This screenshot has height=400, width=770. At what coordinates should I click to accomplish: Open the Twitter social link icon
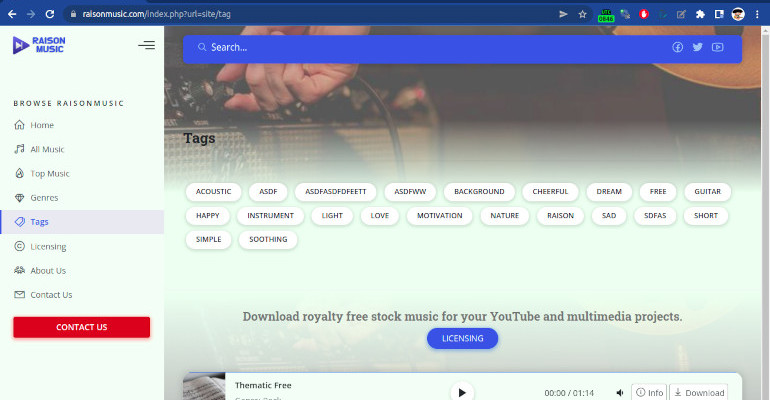[697, 47]
